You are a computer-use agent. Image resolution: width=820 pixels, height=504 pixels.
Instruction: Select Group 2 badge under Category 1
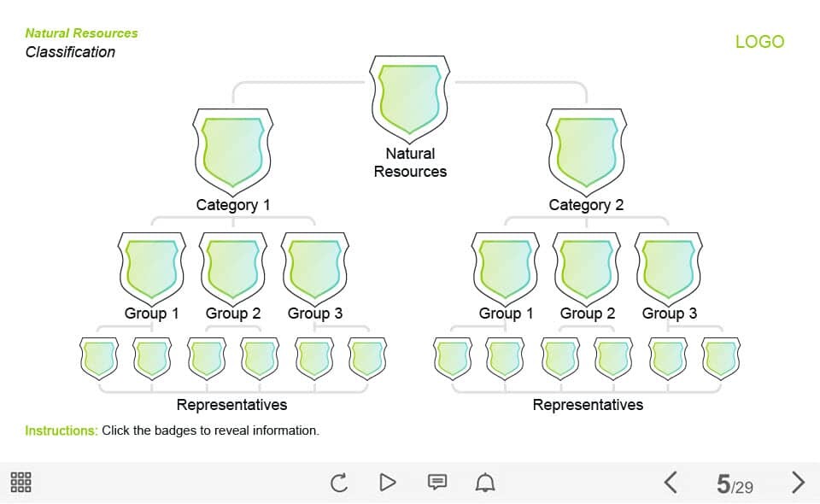click(x=233, y=269)
